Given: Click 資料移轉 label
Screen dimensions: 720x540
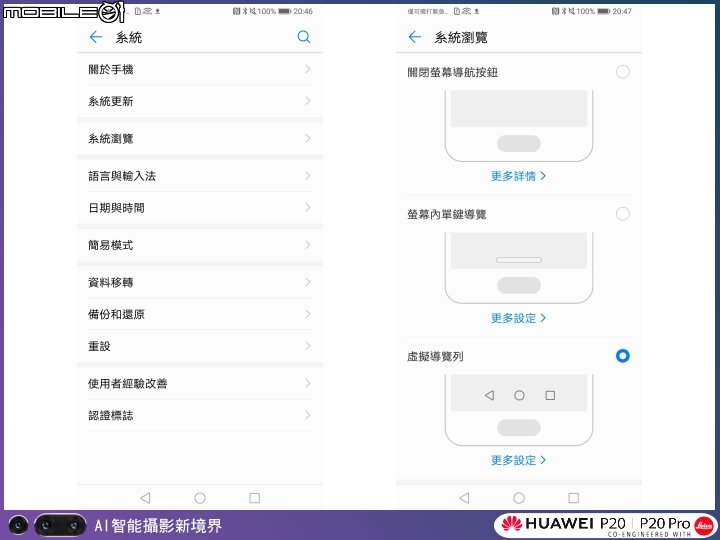Looking at the screenshot, I should click(x=111, y=282).
